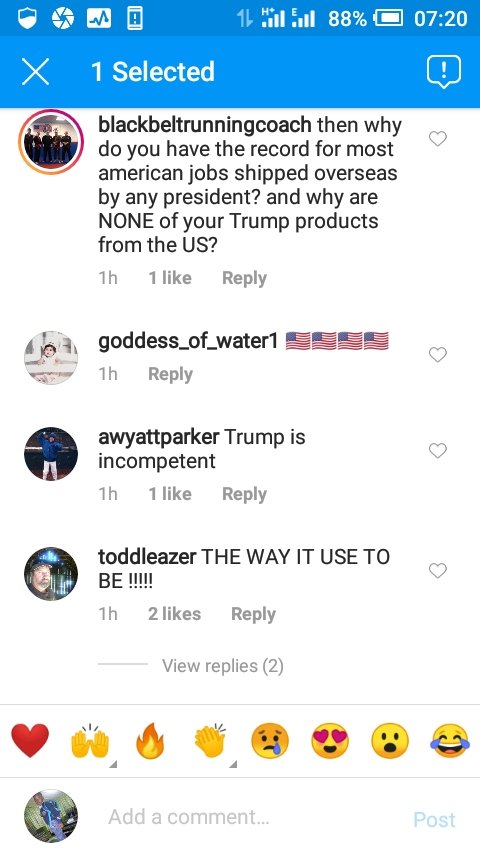Screen dimensions: 480x854
Task: Like blackbeltrunningcoach's comment with heart
Action: [438, 139]
